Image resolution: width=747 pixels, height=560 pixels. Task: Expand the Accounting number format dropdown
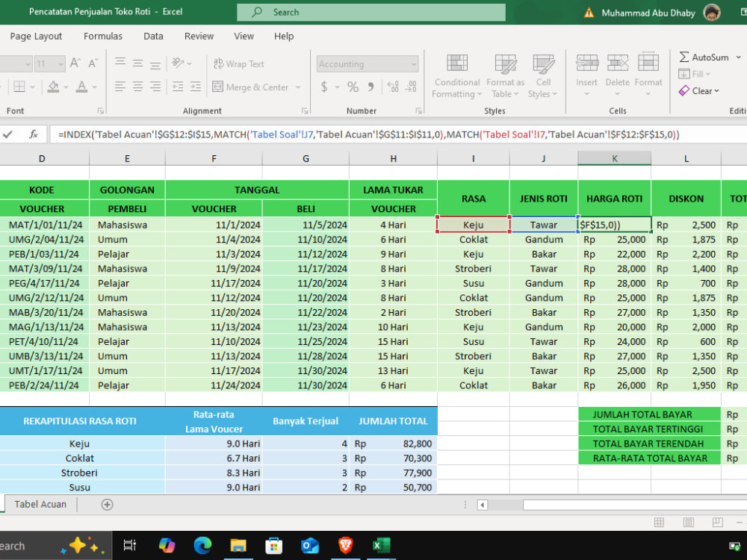(414, 63)
